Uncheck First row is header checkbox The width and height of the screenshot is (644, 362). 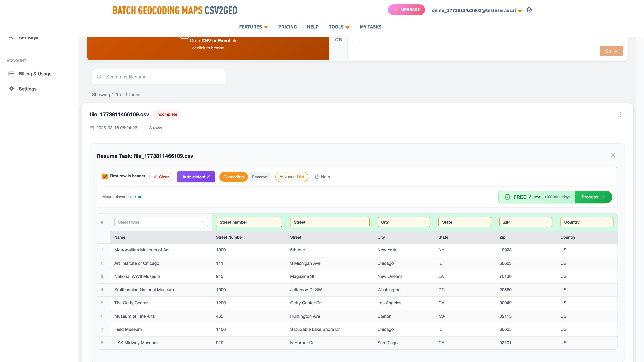(105, 176)
